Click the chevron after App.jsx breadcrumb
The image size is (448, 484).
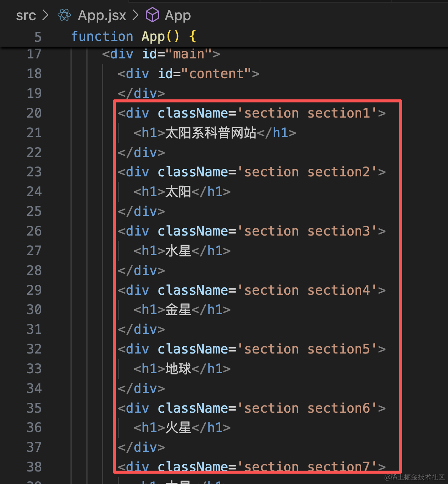coord(136,15)
